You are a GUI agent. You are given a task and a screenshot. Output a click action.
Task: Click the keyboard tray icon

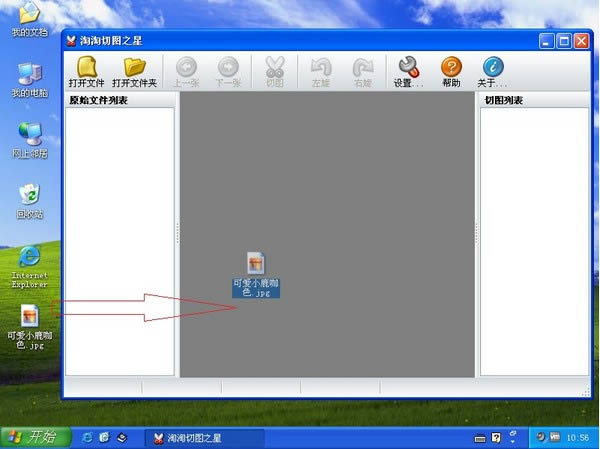[480, 438]
